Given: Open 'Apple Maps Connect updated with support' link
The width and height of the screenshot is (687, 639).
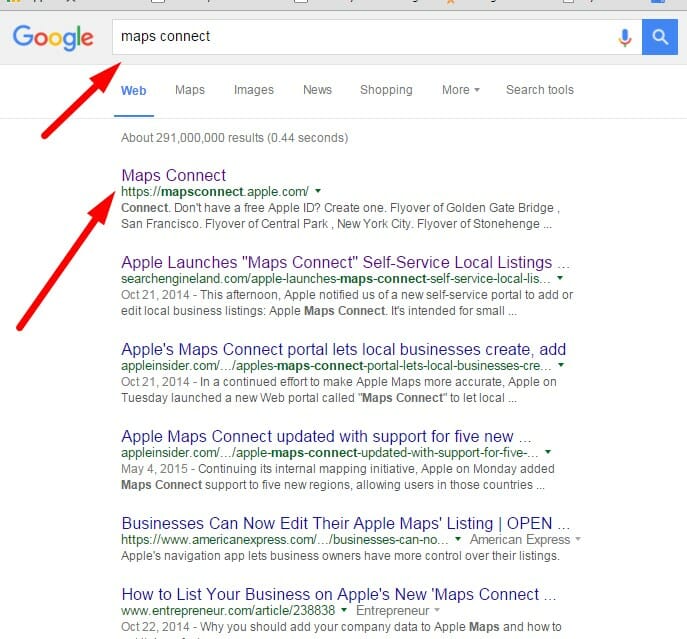Looking at the screenshot, I should (x=326, y=436).
